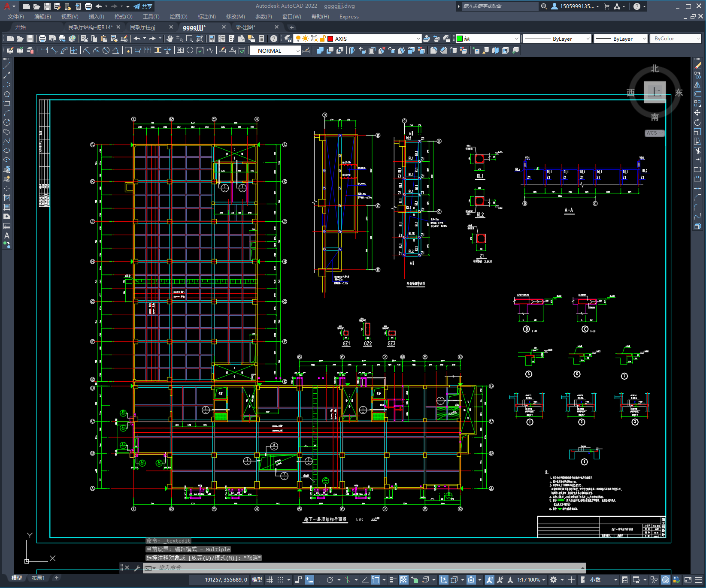Viewport: 706px width, 588px height.
Task: Click the 模型 model space status button
Action: click(257, 580)
